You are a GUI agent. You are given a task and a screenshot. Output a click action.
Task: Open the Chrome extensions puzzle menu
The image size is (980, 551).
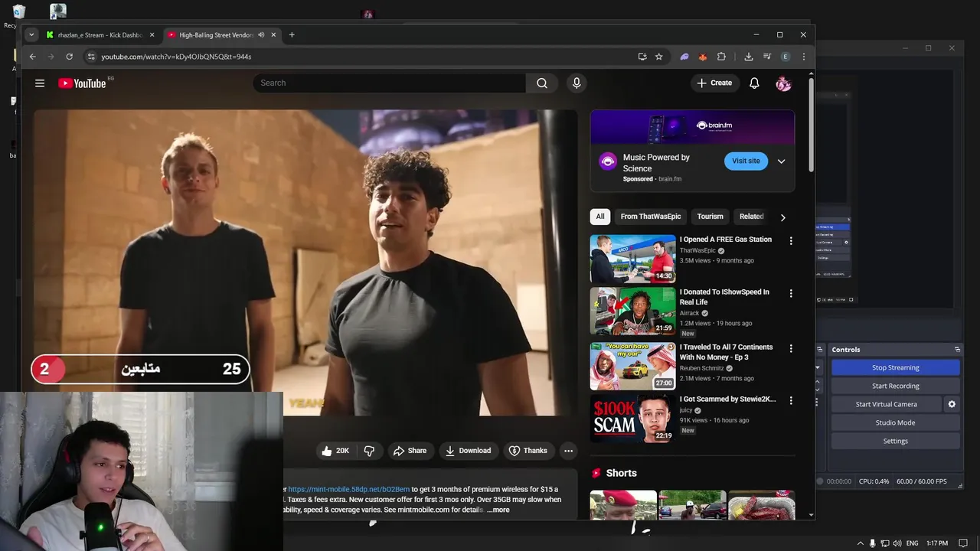pyautogui.click(x=721, y=57)
